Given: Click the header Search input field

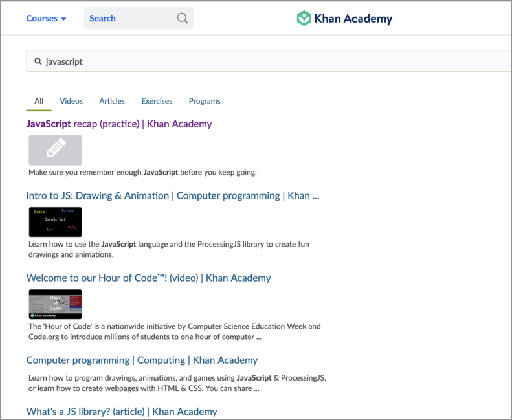Looking at the screenshot, I should (x=129, y=18).
